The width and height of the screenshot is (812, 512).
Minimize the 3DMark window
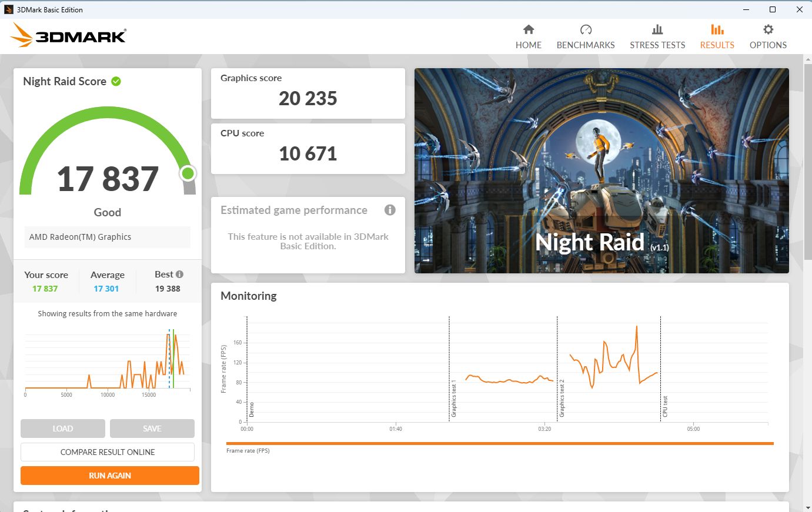tap(746, 9)
